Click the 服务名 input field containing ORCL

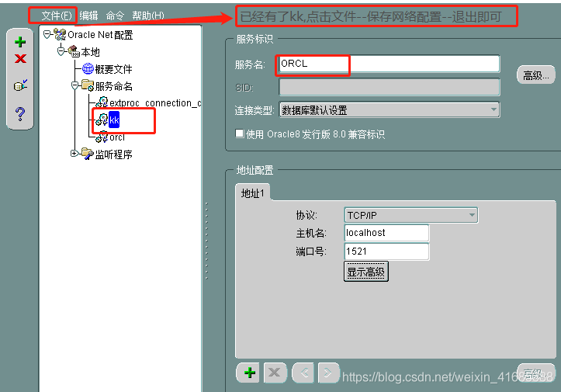click(390, 64)
